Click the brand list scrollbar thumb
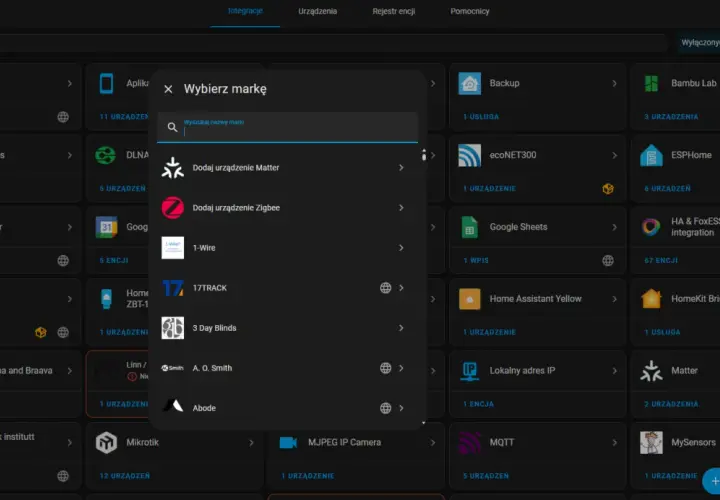Image resolution: width=720 pixels, height=500 pixels. coord(423,155)
